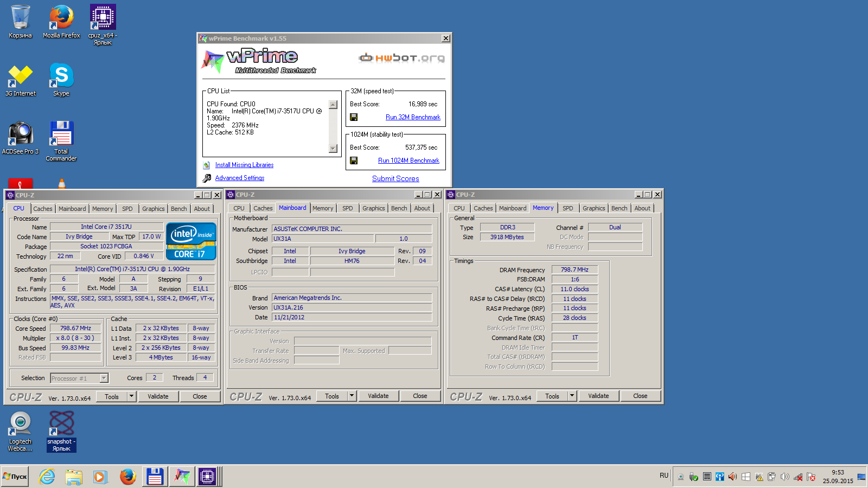The width and height of the screenshot is (868, 488).
Task: Click Show Desktop button at taskbar end
Action: pos(861,477)
